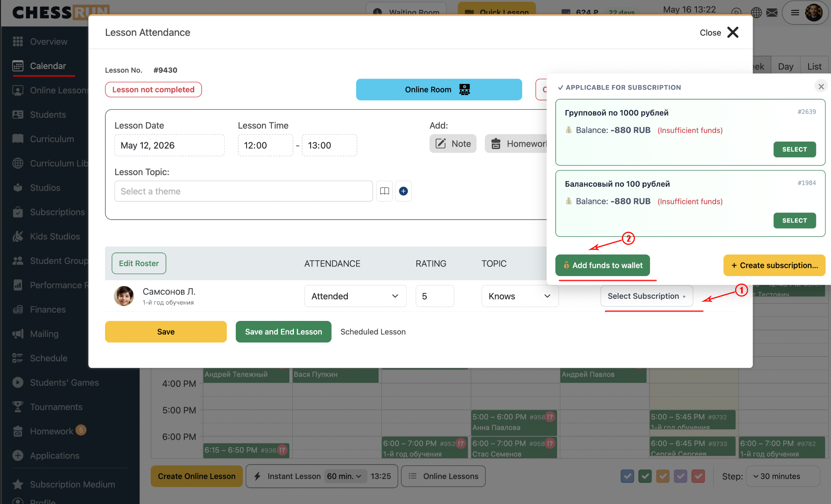831x504 pixels.
Task: Click Edit Roster button
Action: [139, 263]
